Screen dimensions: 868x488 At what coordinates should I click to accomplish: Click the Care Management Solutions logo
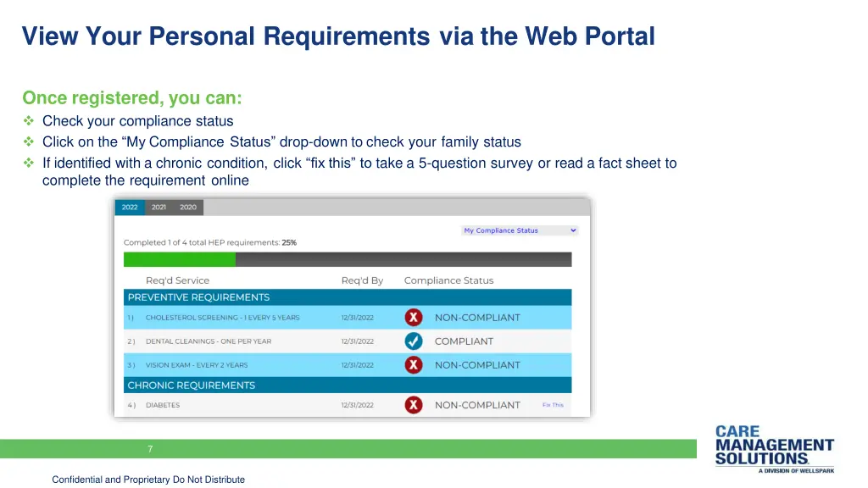click(775, 449)
